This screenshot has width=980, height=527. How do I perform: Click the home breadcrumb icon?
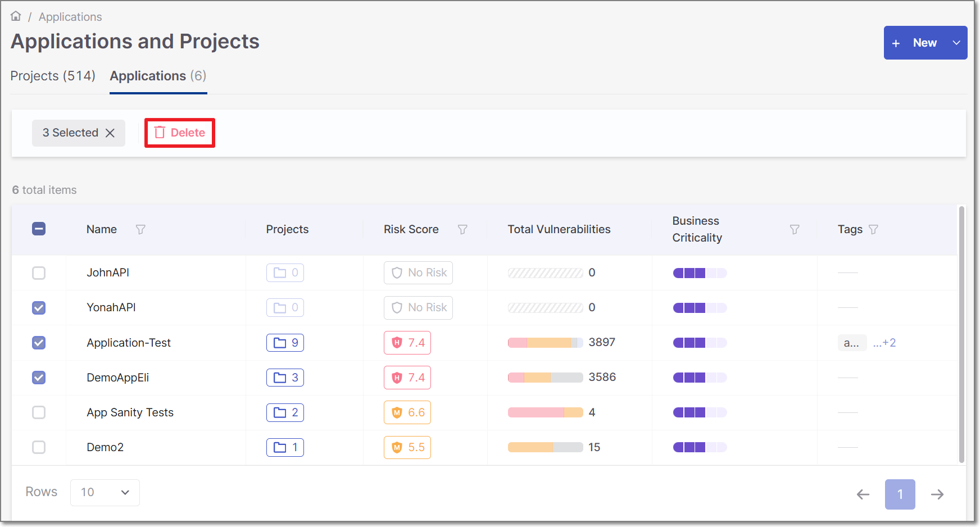(15, 15)
